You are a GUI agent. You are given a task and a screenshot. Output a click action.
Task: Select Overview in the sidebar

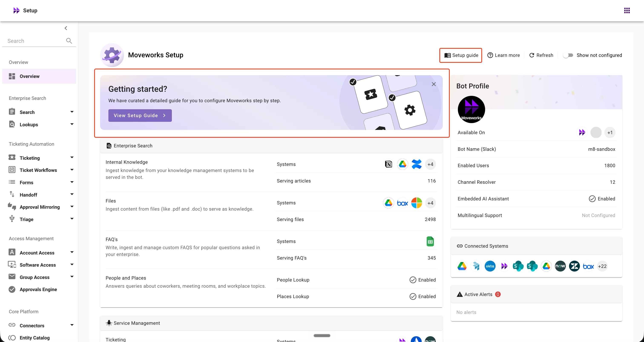tap(39, 76)
